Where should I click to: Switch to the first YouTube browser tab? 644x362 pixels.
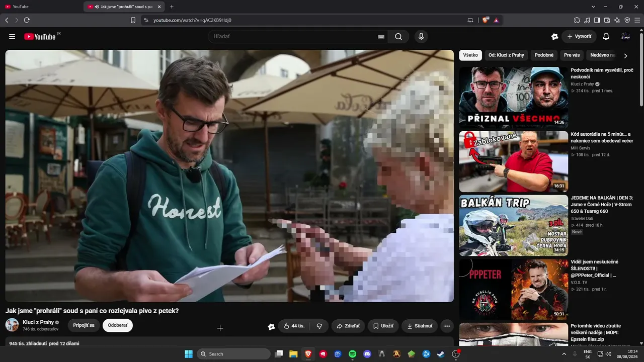click(41, 7)
